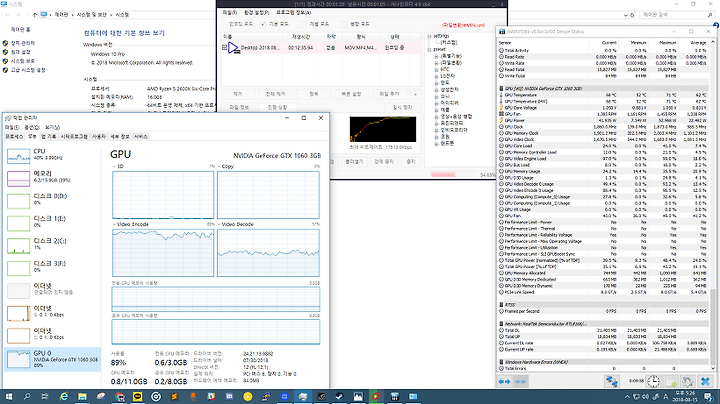
Task: Open File Explorer from taskbar
Action: pyautogui.click(x=82, y=397)
